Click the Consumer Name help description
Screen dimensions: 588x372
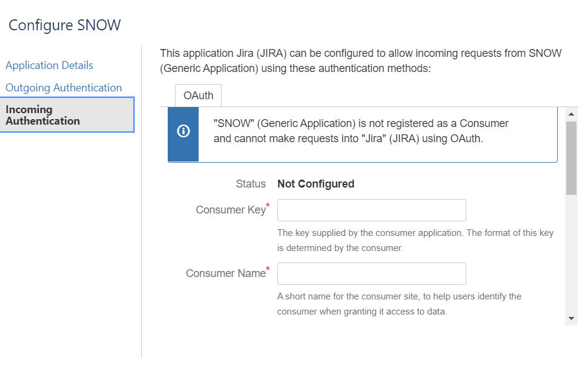[x=399, y=304]
